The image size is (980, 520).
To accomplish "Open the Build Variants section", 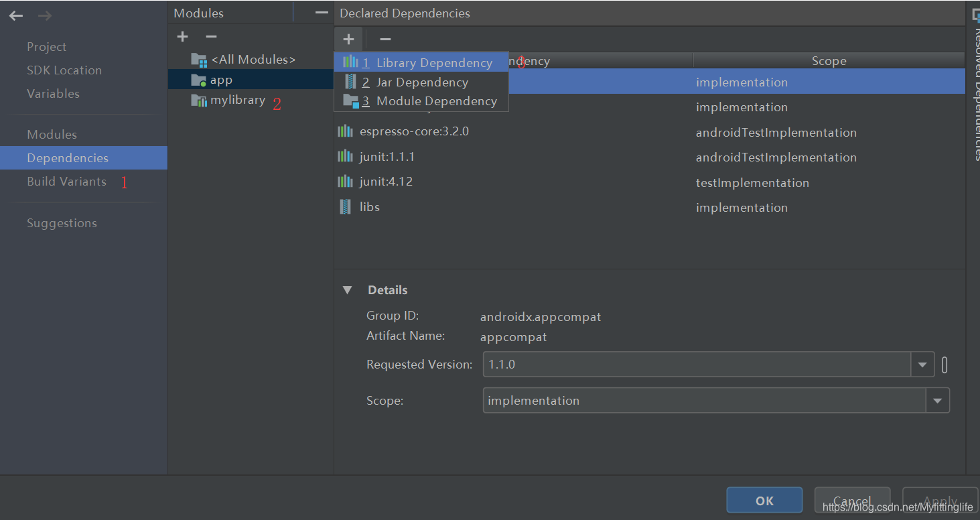I will [66, 182].
